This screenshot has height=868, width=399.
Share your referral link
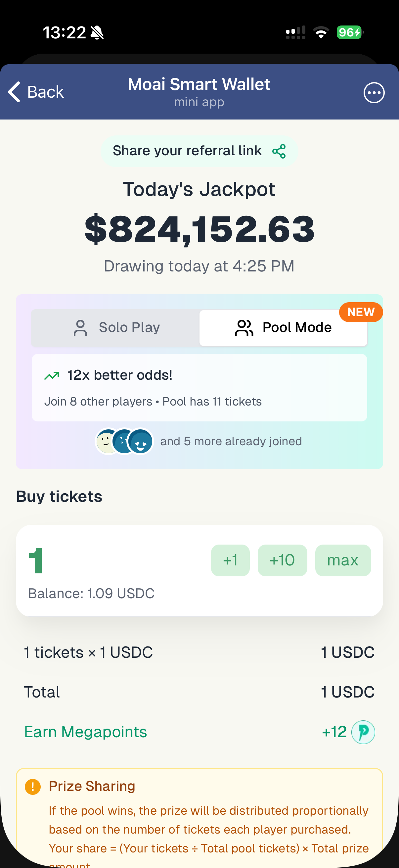point(187,151)
